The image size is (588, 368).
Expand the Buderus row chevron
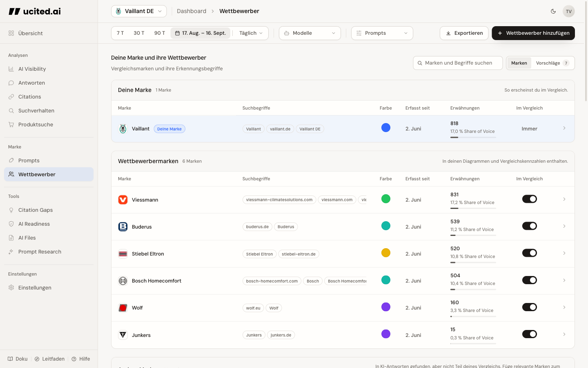click(x=564, y=226)
